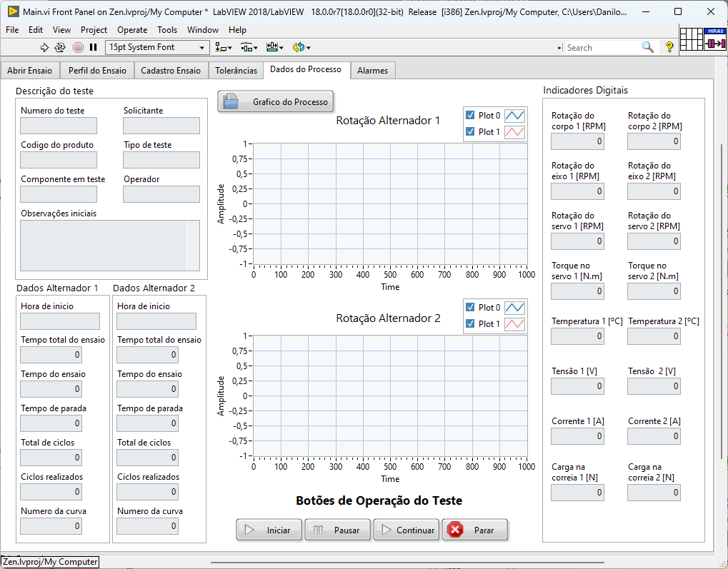Click the Run Continuously icon
728x569 pixels.
60,47
